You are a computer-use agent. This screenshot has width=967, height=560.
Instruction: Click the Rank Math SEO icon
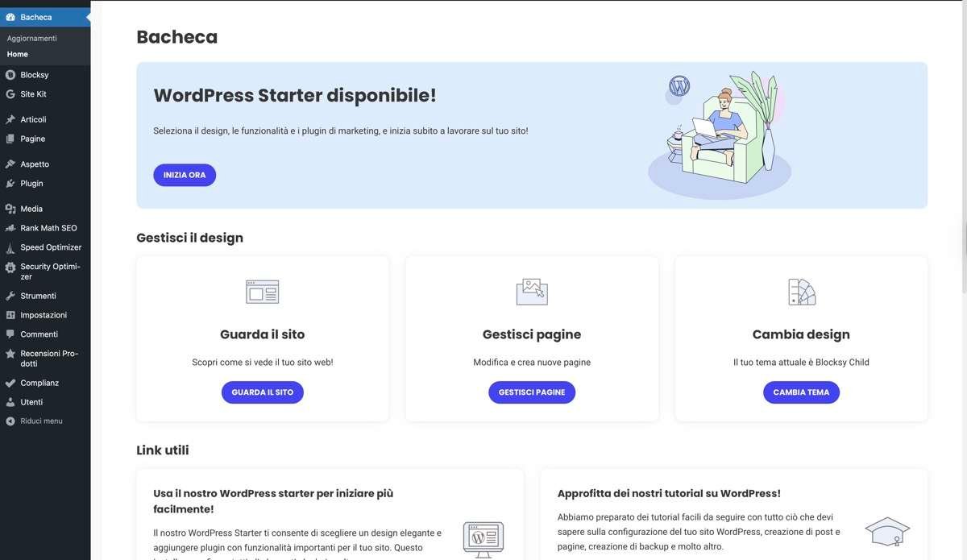[x=10, y=228]
